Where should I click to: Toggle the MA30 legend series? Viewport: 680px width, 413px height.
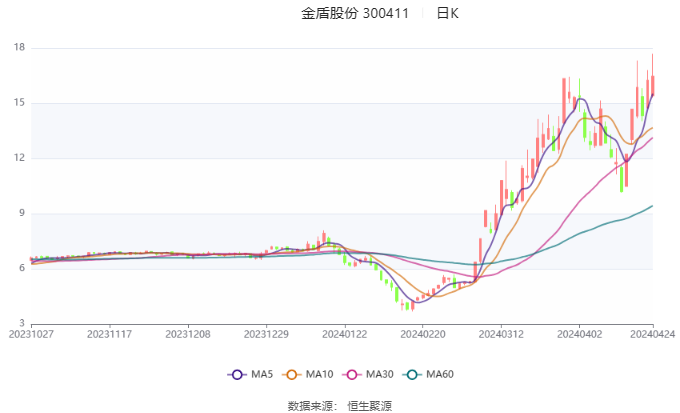click(x=368, y=374)
